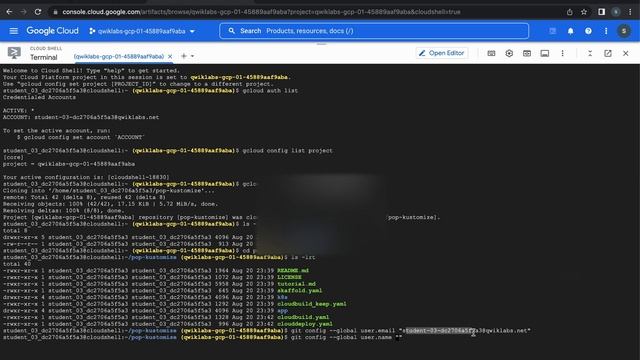Open the Cloud Shell more options menu
640x360 pixels.
pyautogui.click(x=562, y=53)
